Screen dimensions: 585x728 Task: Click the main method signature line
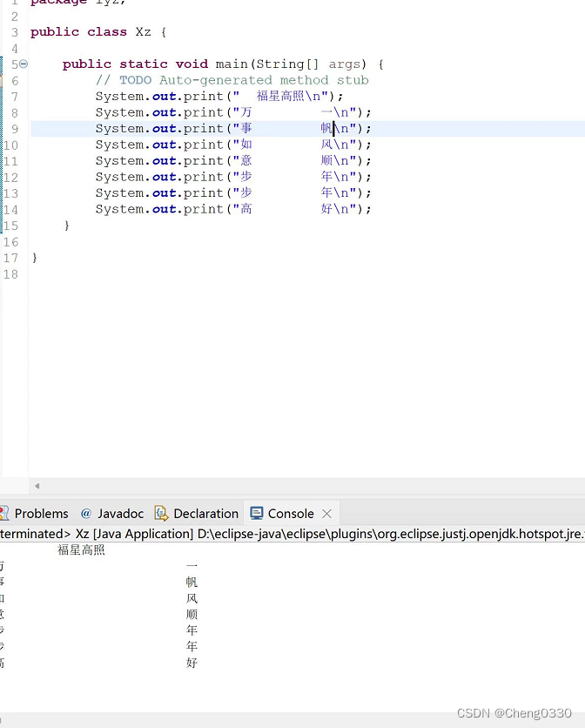(x=224, y=64)
